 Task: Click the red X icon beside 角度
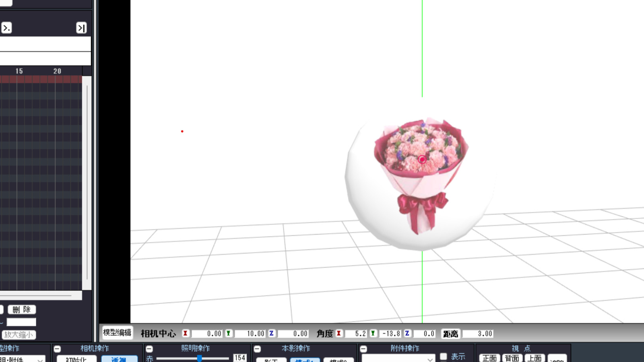pos(339,333)
